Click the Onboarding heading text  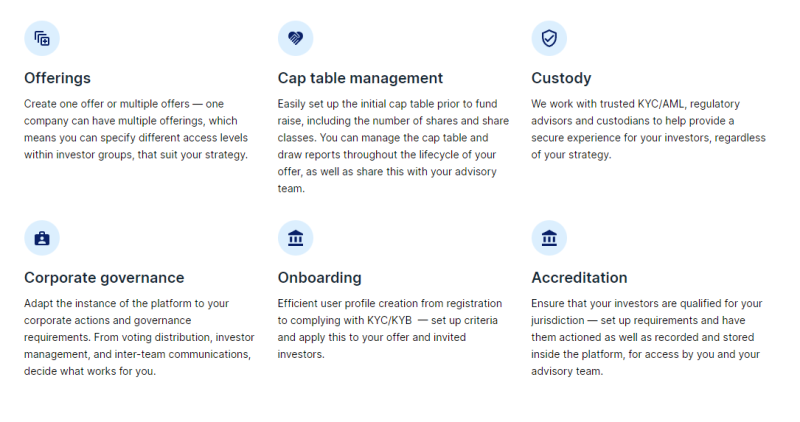pos(319,278)
